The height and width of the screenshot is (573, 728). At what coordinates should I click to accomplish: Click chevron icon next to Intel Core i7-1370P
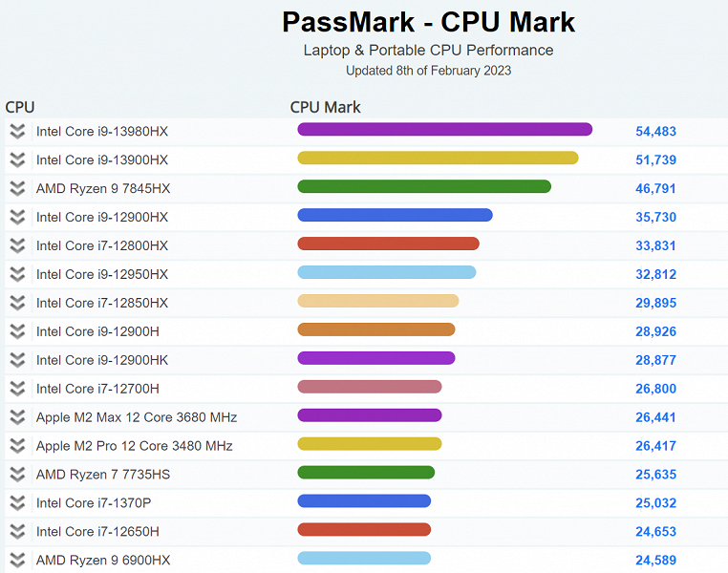(17, 502)
